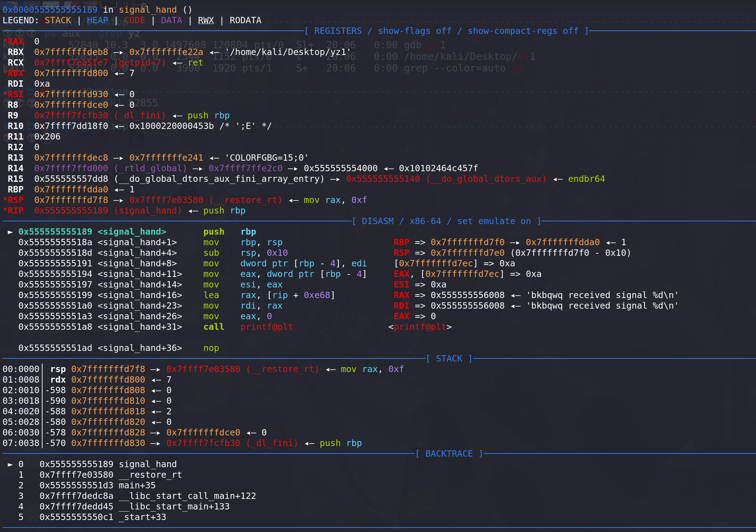The width and height of the screenshot is (756, 532).
Task: Click the R8 value 0x7fffffffdce0
Action: (x=71, y=105)
